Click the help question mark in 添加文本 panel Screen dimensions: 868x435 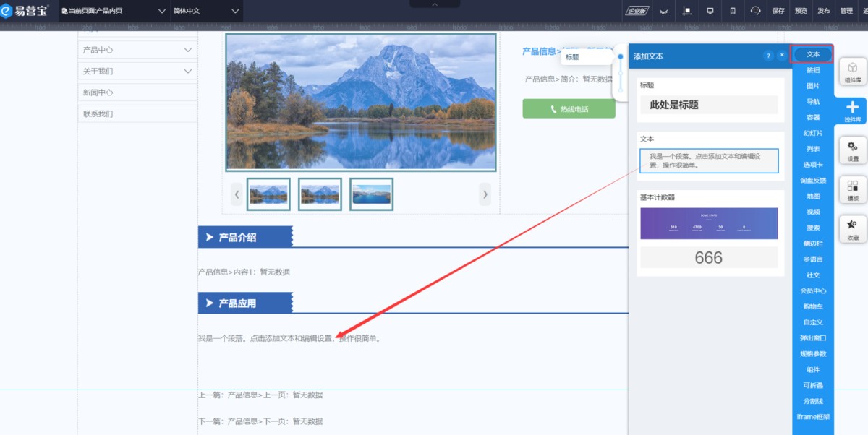(x=768, y=56)
